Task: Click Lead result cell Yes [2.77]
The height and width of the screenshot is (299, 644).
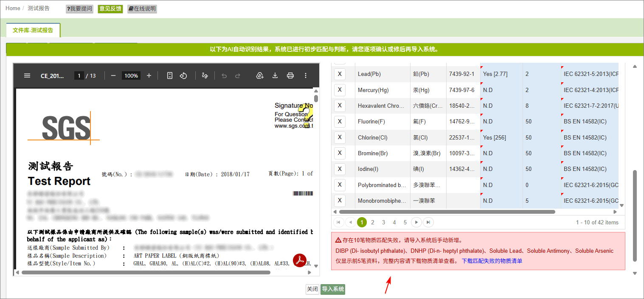Action: [x=501, y=74]
